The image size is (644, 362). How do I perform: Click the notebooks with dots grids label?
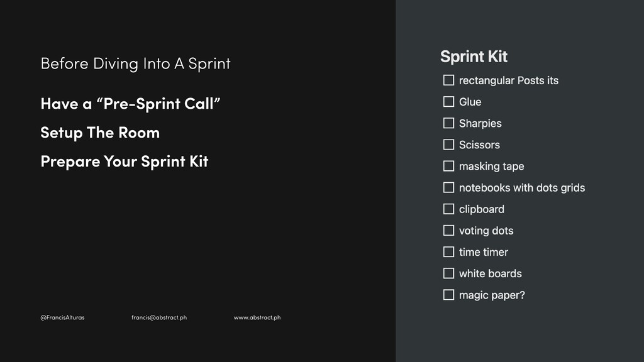pyautogui.click(x=522, y=187)
